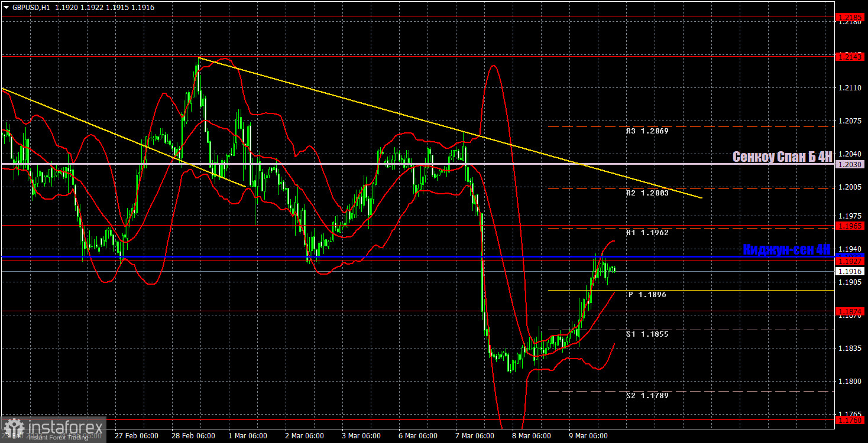Click the 1.2030 Senkou Span price tag
868x443 pixels.
(x=850, y=164)
